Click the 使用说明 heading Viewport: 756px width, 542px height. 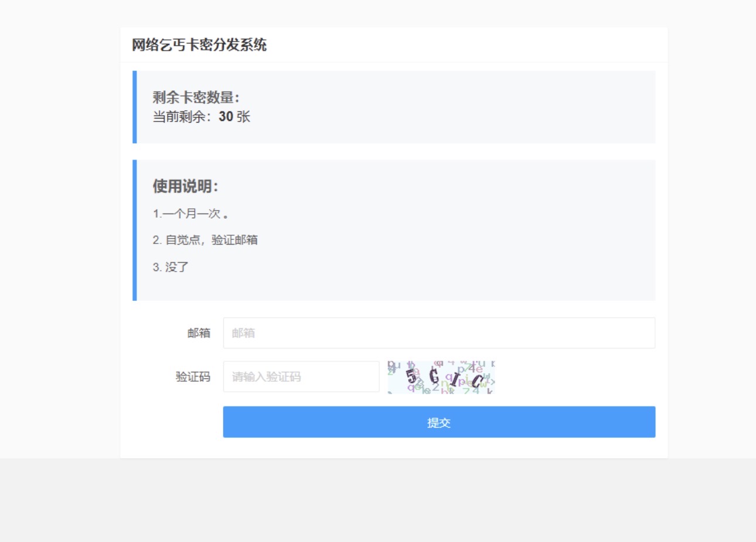point(185,187)
